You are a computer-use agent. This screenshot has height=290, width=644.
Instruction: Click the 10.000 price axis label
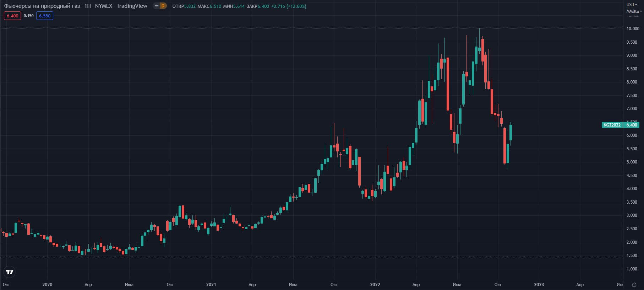coord(633,29)
